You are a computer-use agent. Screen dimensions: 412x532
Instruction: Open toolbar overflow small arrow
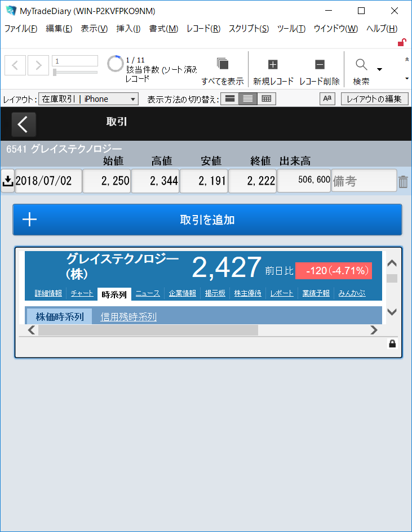pyautogui.click(x=406, y=79)
